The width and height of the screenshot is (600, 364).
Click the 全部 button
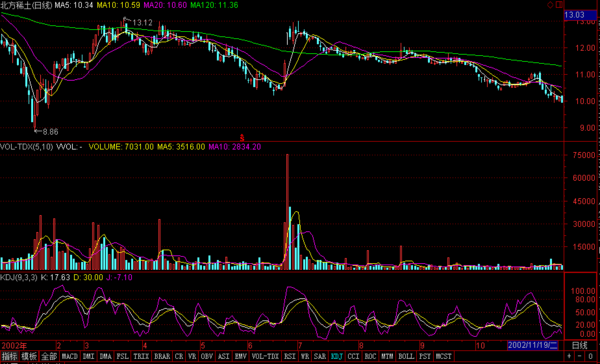(49, 356)
